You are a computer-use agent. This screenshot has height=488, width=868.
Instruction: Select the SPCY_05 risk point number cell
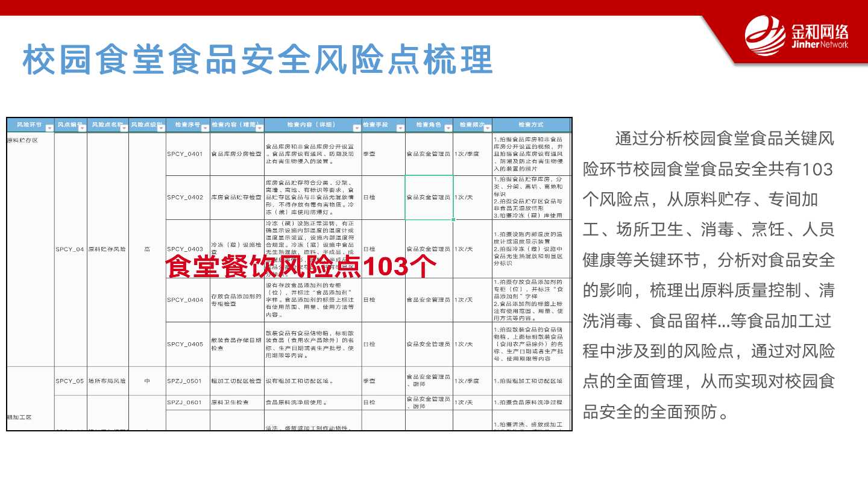pos(71,381)
